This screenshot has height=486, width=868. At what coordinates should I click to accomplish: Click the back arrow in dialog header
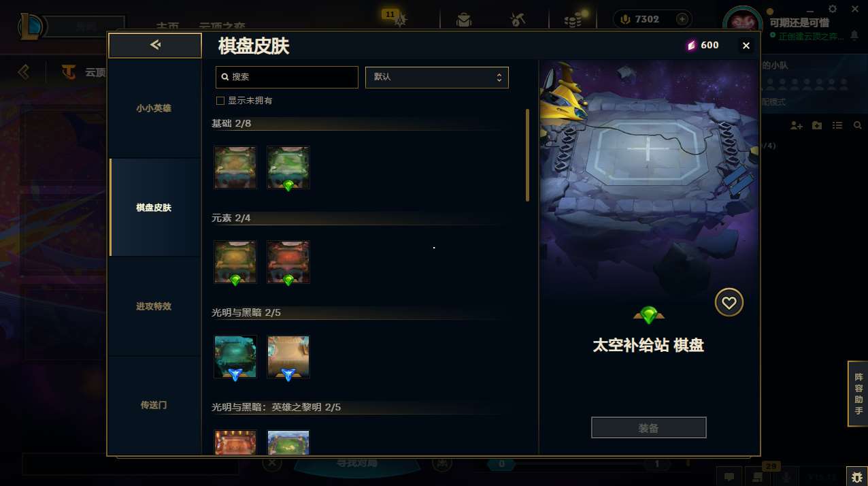(x=155, y=45)
